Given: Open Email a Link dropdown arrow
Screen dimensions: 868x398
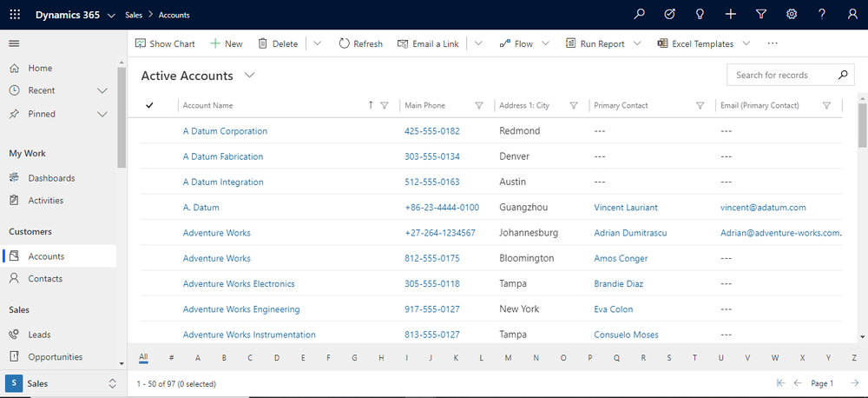Looking at the screenshot, I should (x=477, y=43).
